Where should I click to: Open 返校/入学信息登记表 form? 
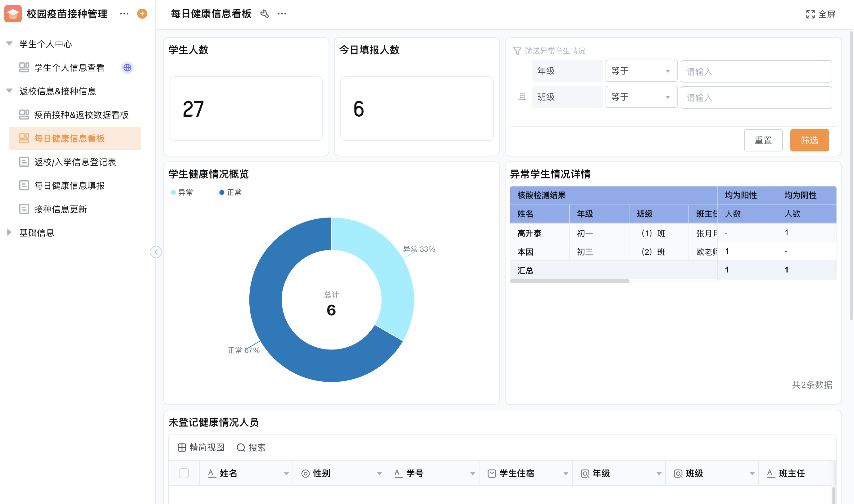tap(75, 162)
